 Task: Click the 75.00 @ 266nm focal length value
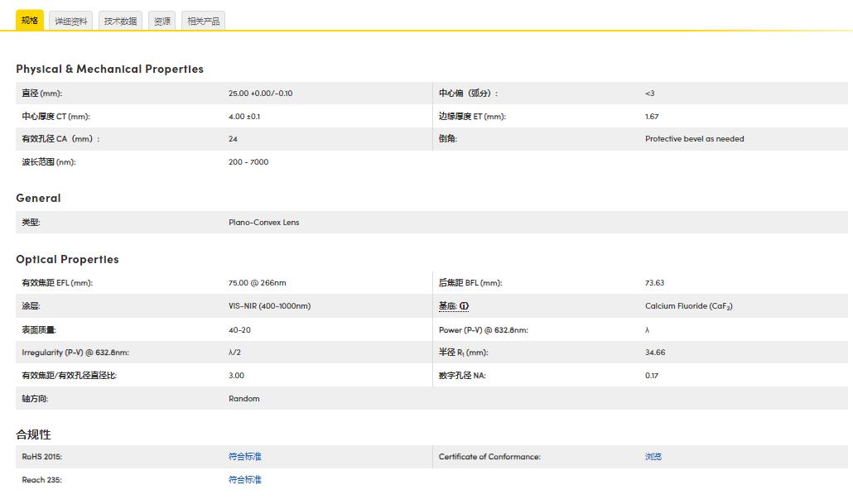click(257, 283)
